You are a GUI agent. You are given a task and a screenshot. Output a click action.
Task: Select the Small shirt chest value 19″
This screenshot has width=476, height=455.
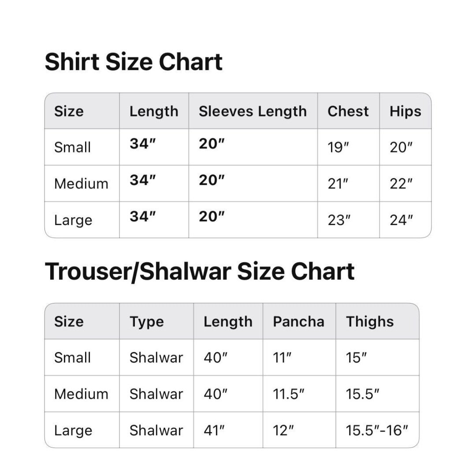[338, 147]
